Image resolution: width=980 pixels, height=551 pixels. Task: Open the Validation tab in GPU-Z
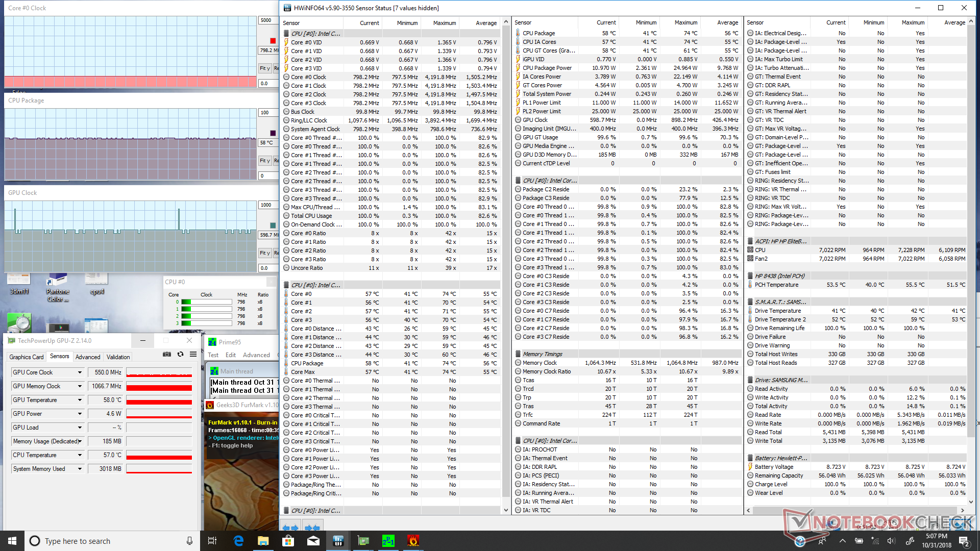pos(118,357)
